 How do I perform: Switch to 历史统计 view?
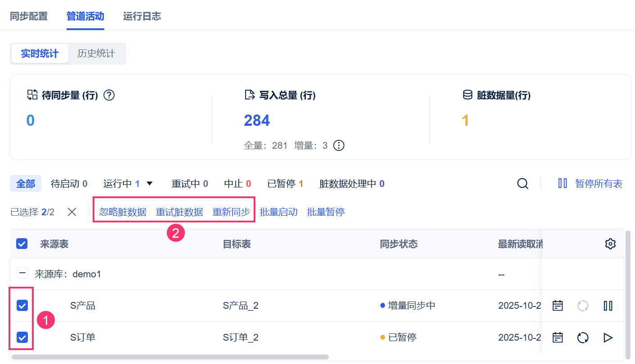[96, 54]
